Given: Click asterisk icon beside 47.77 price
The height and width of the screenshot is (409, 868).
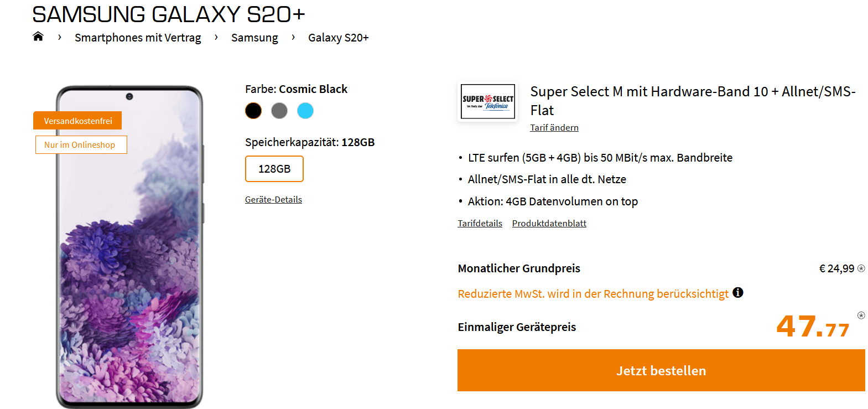Looking at the screenshot, I should (x=861, y=315).
